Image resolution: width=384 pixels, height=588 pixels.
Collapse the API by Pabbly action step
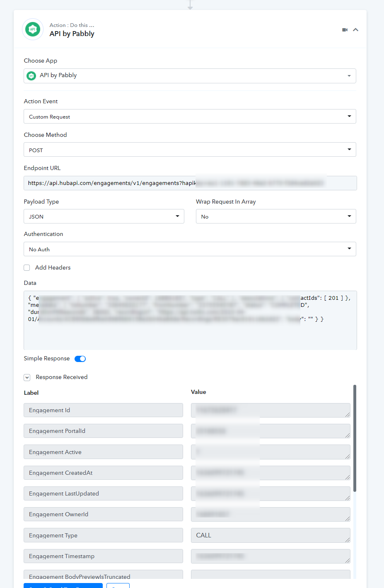(355, 30)
